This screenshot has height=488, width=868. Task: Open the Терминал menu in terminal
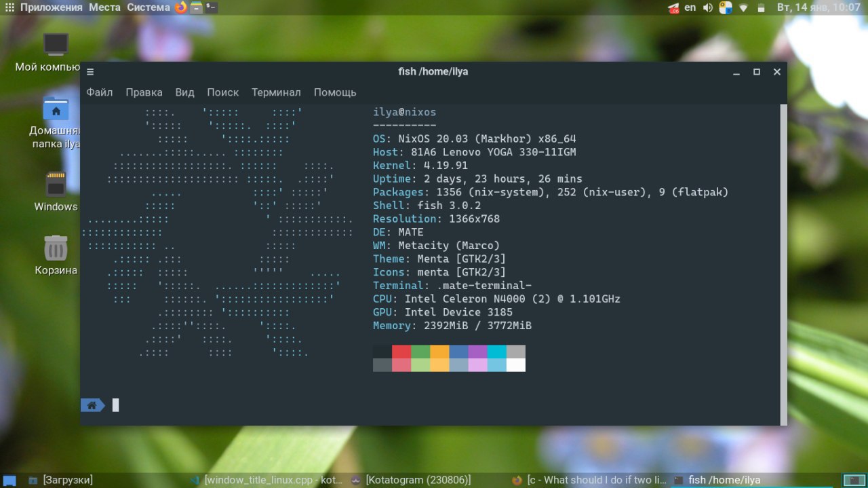(276, 92)
